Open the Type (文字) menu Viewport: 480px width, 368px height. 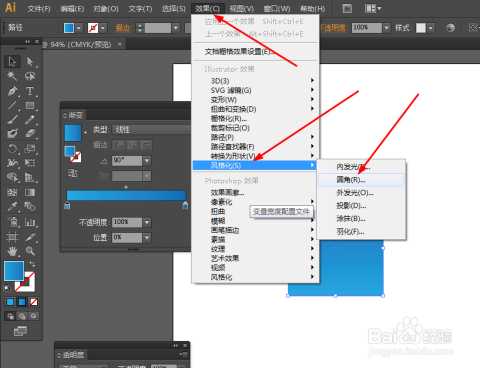[x=140, y=9]
